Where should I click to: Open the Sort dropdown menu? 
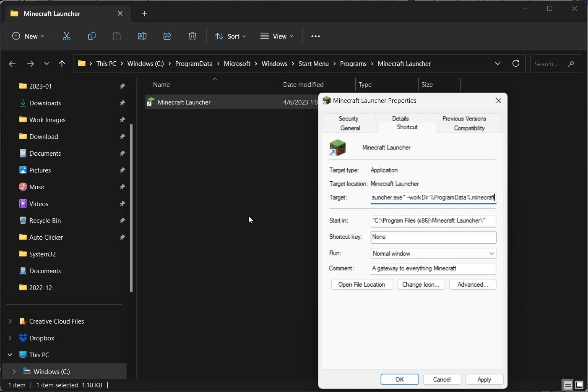(x=230, y=36)
